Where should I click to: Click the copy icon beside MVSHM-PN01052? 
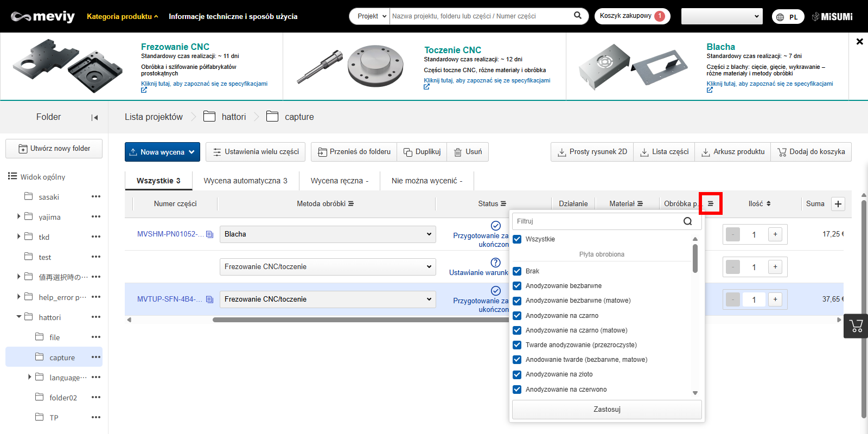(x=210, y=234)
